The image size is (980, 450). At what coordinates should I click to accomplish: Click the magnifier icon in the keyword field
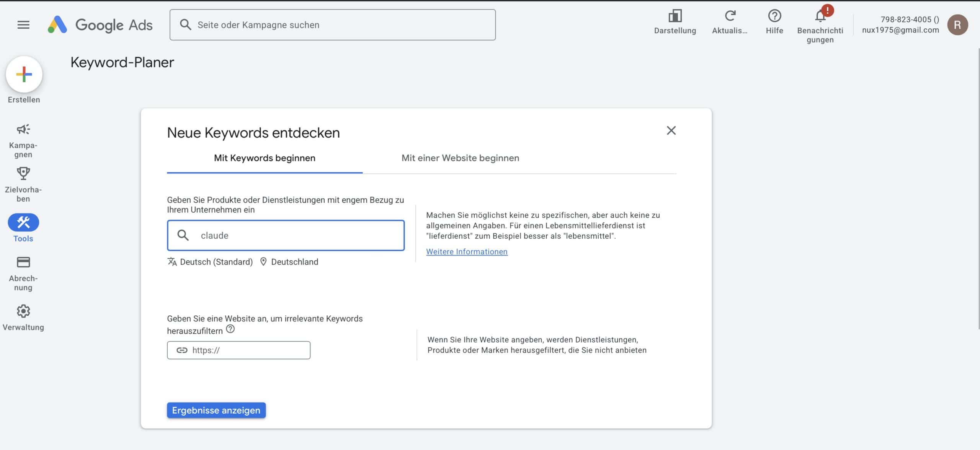[183, 235]
